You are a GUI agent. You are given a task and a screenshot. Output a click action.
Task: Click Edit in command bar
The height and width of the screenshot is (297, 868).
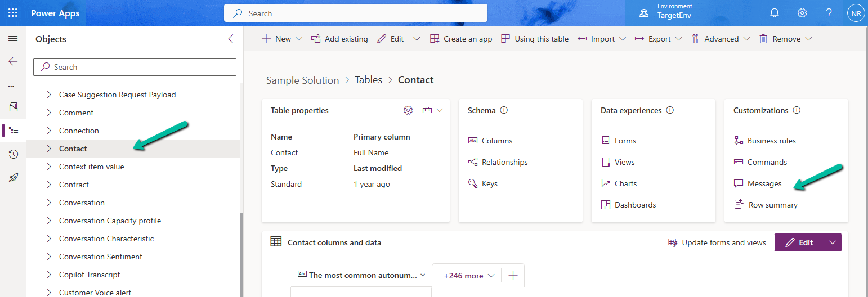tap(391, 39)
